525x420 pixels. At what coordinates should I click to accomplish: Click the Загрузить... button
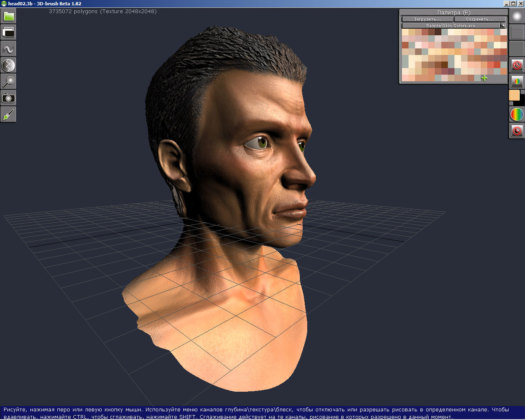coord(427,19)
